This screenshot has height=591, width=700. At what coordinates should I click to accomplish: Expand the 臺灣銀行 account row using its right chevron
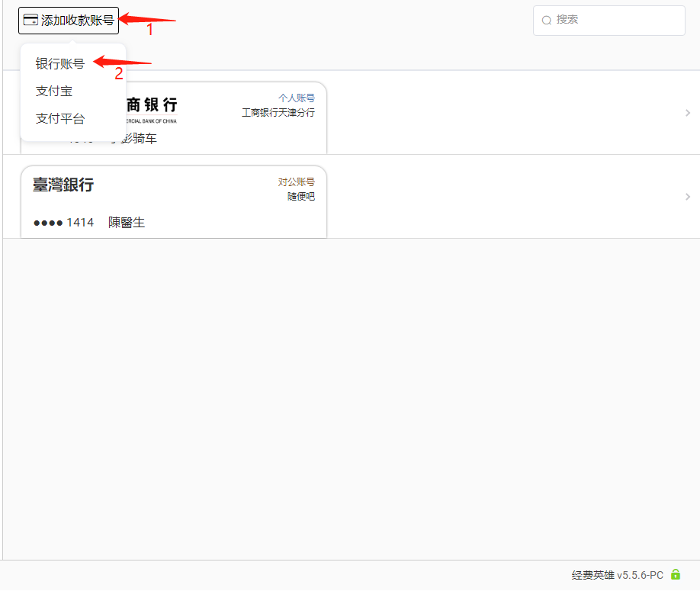[x=687, y=197]
